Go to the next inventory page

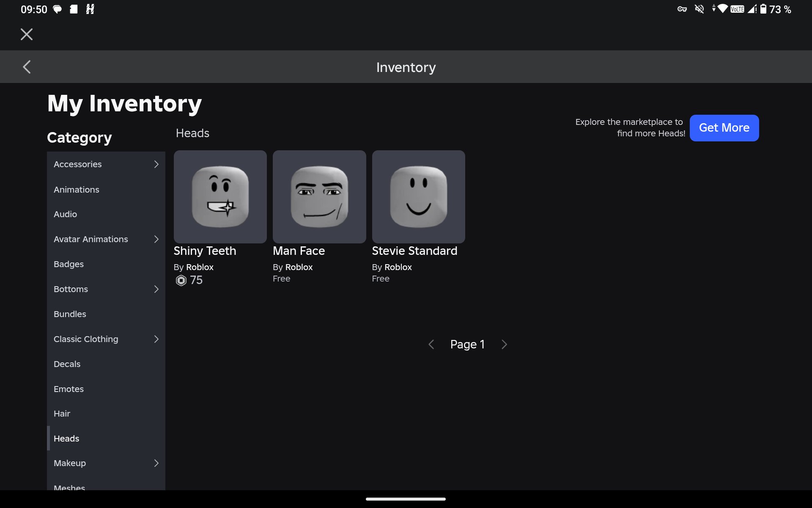coord(504,345)
